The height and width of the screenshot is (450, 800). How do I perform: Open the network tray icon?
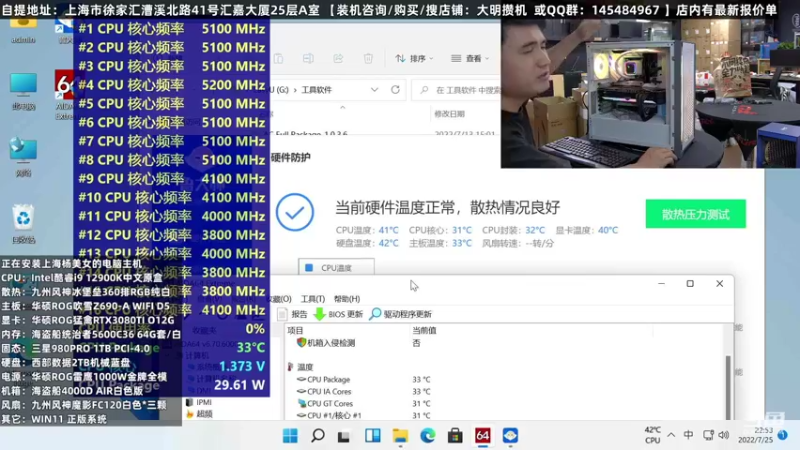(708, 435)
